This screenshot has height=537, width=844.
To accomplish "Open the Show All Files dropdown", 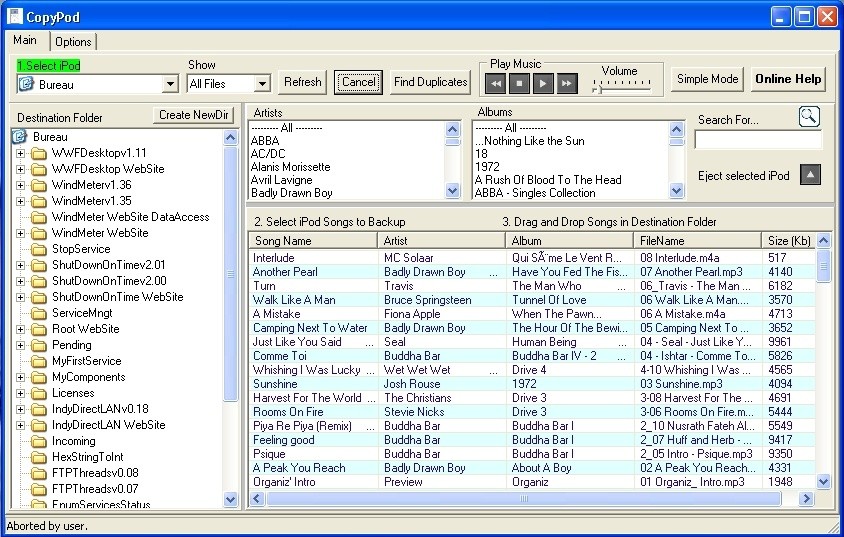I will click(x=262, y=84).
